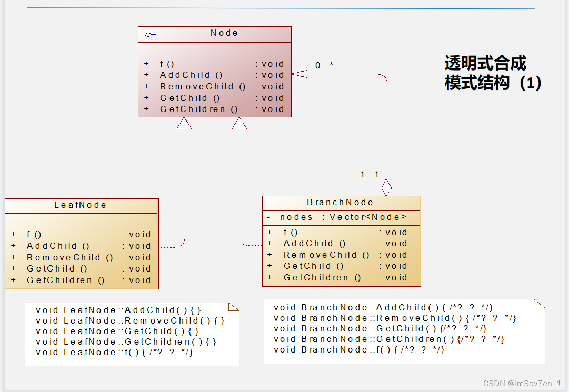569x392 pixels.
Task: Click note line void BranchNode::GetChildren()
Action: tap(389, 339)
